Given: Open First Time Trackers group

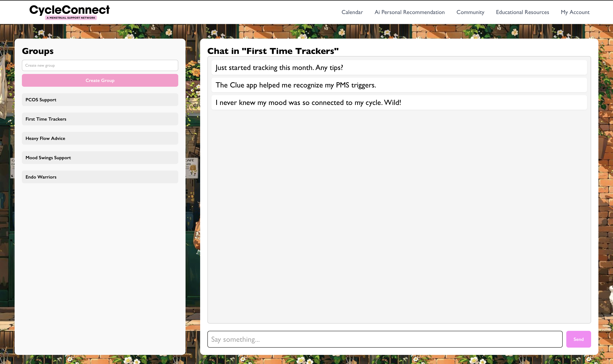Looking at the screenshot, I should [x=100, y=119].
